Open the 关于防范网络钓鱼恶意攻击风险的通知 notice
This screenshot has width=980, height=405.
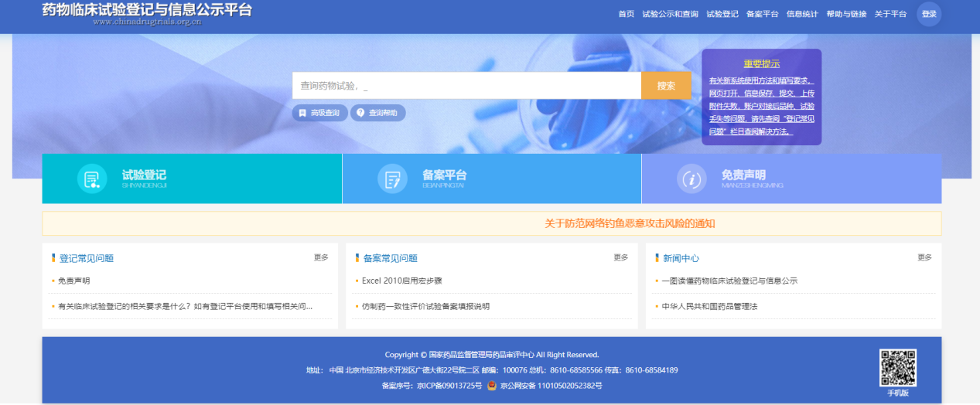click(x=630, y=223)
